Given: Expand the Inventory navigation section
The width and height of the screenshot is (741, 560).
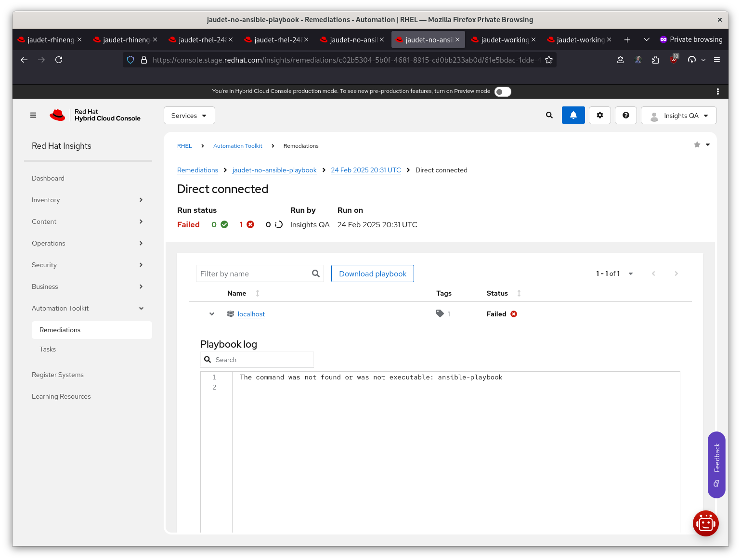Looking at the screenshot, I should [88, 200].
